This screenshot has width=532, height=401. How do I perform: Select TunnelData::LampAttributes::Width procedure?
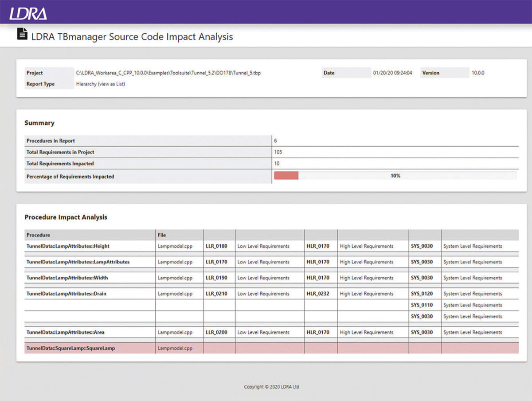67,278
